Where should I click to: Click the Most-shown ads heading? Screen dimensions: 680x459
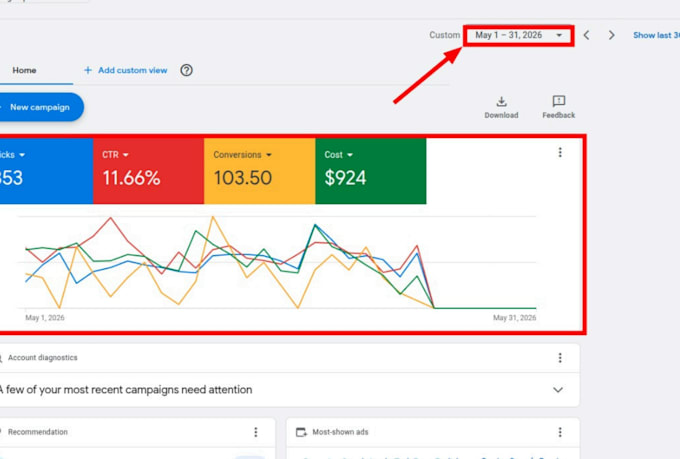click(340, 432)
